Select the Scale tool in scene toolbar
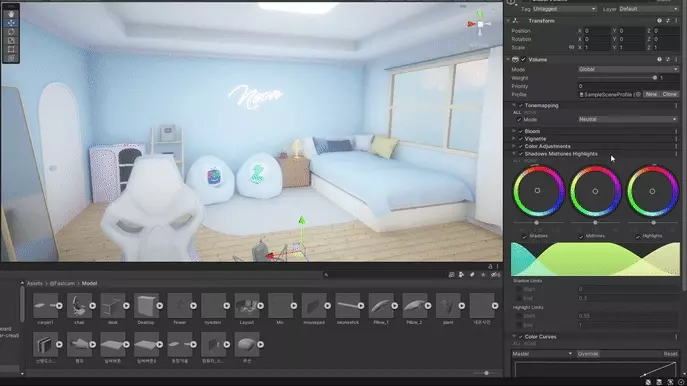This screenshot has height=386, width=687. point(11,40)
